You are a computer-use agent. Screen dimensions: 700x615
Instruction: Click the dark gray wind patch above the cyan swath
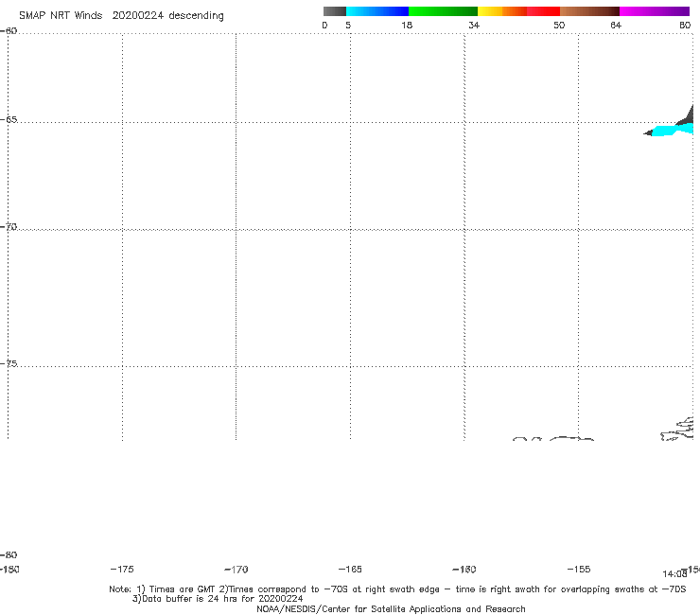click(x=685, y=116)
